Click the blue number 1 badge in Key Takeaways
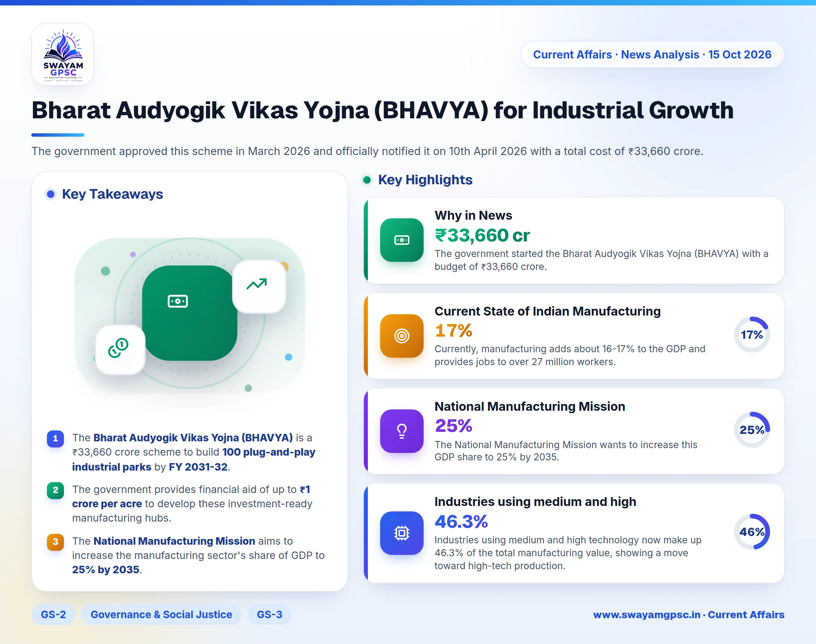This screenshot has width=816, height=644. click(55, 439)
